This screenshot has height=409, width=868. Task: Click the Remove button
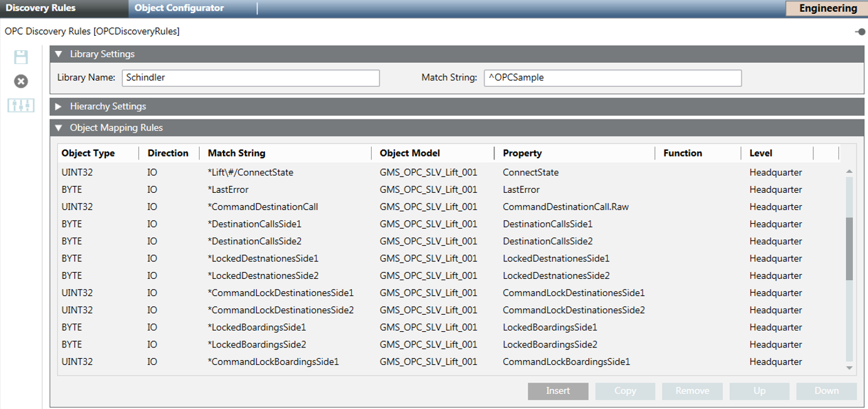coord(692,391)
